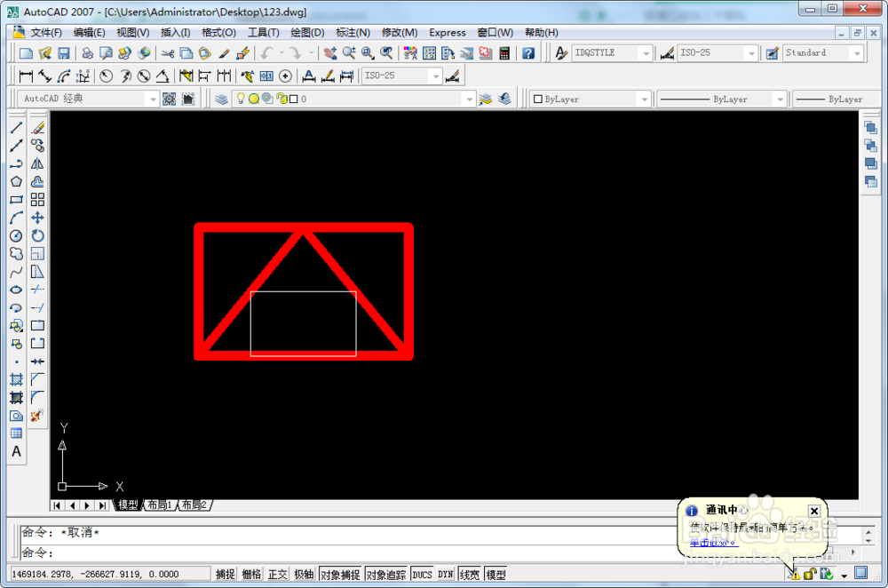Click the Save file icon
The height and width of the screenshot is (588, 888).
(64, 53)
